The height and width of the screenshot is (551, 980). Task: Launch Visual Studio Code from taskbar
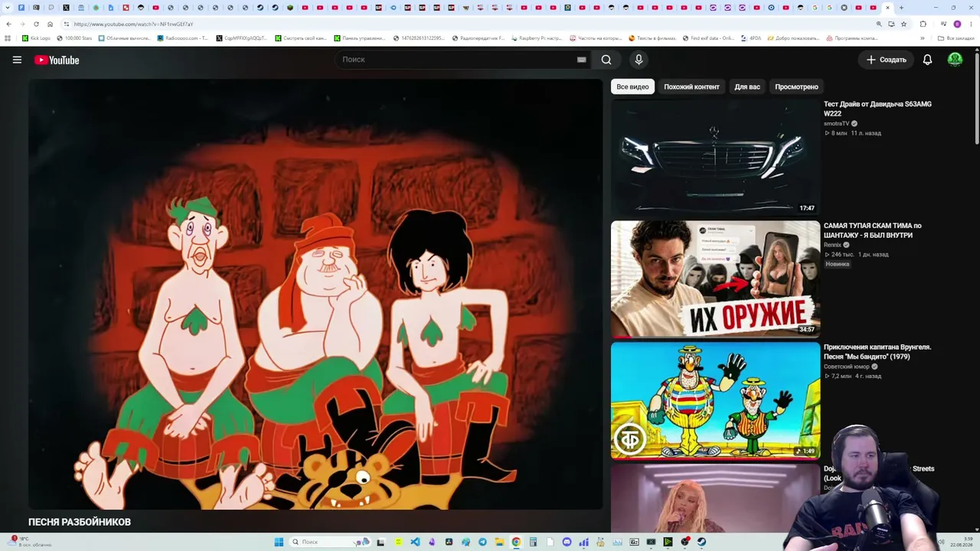coord(415,542)
